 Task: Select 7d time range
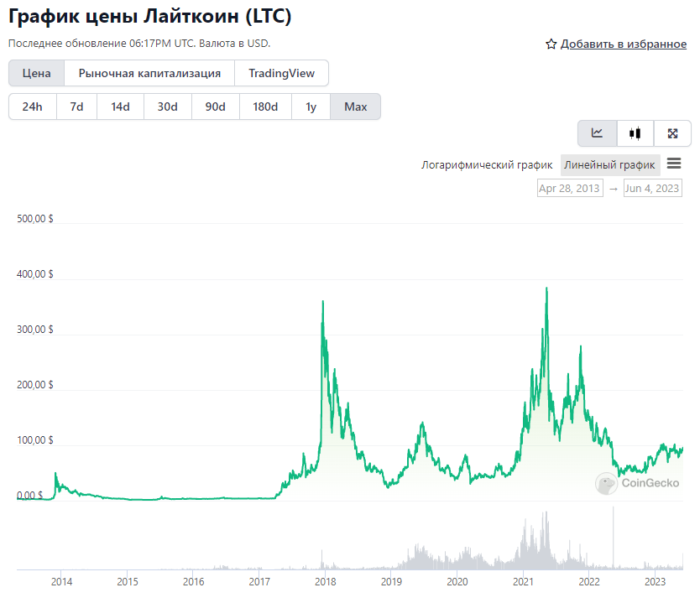pos(76,107)
